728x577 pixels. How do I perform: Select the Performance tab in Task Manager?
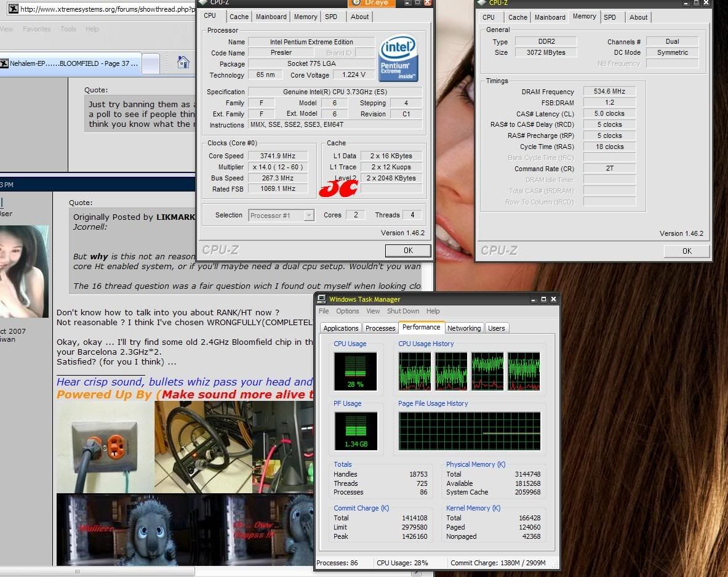(x=421, y=327)
